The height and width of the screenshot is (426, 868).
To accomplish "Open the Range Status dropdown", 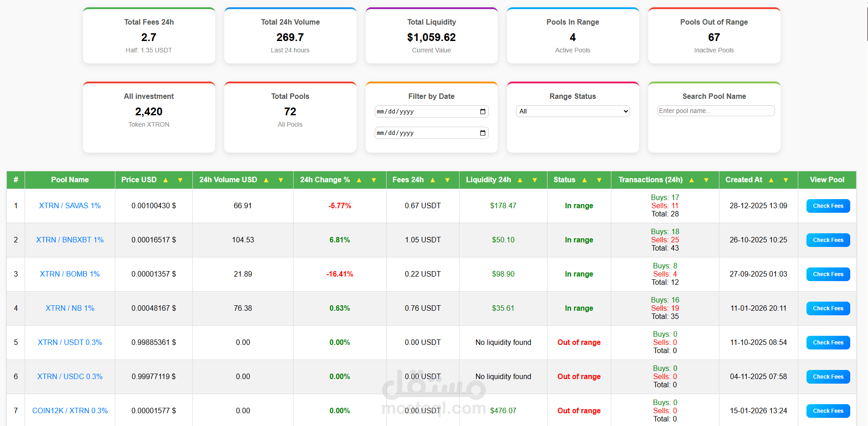I will pos(573,111).
